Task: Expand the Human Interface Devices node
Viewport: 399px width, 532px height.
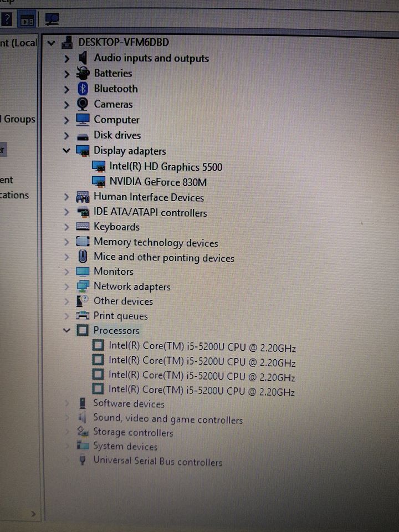Action: [66, 197]
